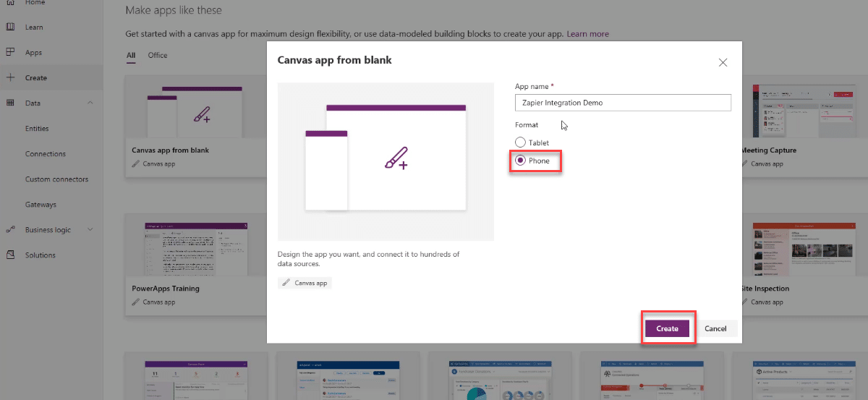Click the Create button in dialog
This screenshot has height=400, width=868.
coord(667,328)
